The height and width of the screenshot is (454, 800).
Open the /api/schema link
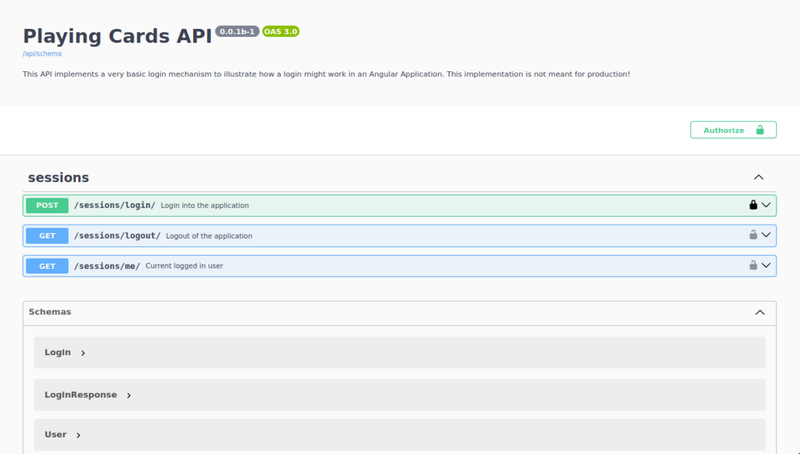tap(42, 54)
